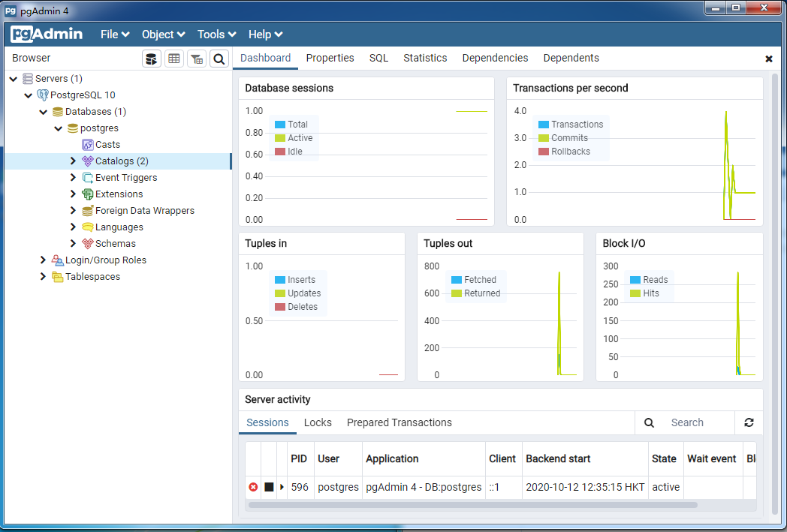
Task: Click the Filtered Rows toolbar icon
Action: 197,59
